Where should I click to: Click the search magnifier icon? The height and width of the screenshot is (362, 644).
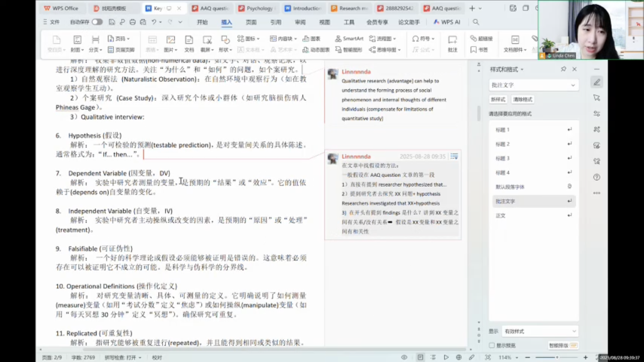(x=476, y=22)
